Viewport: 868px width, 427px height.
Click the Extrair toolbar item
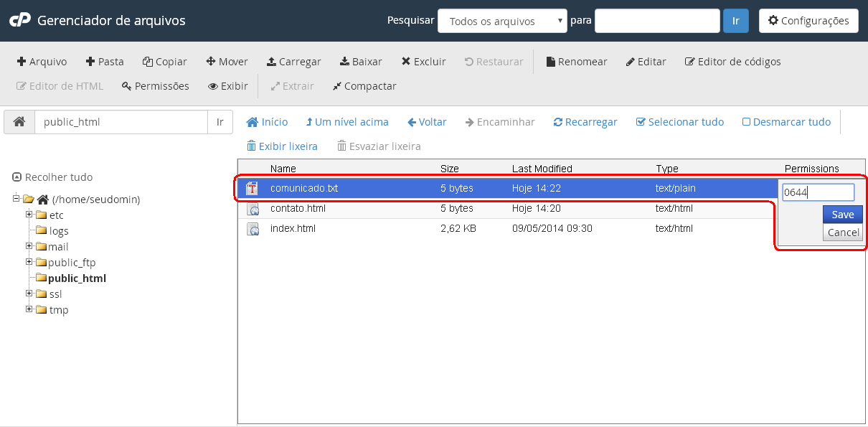pyautogui.click(x=292, y=86)
